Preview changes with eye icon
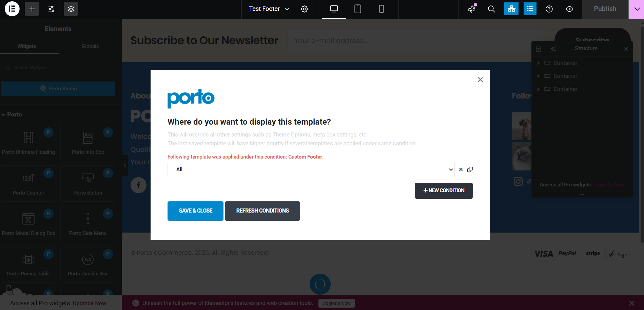Screen dimensions: 644x310 (x=570, y=9)
